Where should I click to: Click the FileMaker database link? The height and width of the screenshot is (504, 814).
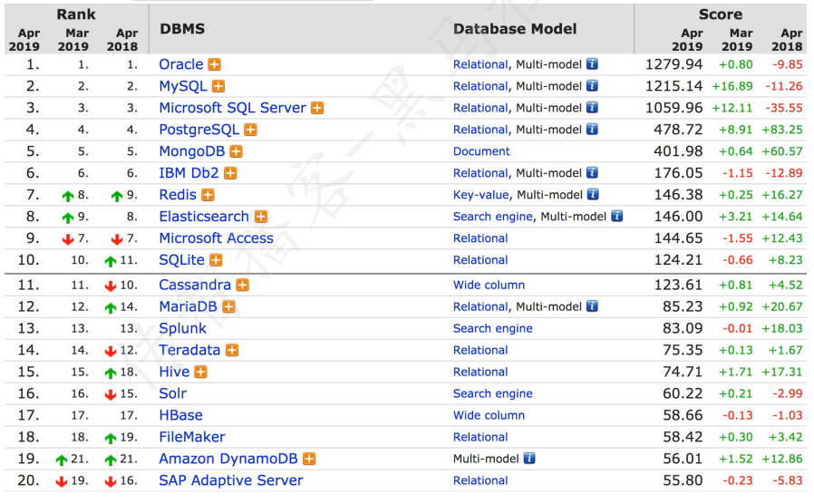(x=191, y=437)
